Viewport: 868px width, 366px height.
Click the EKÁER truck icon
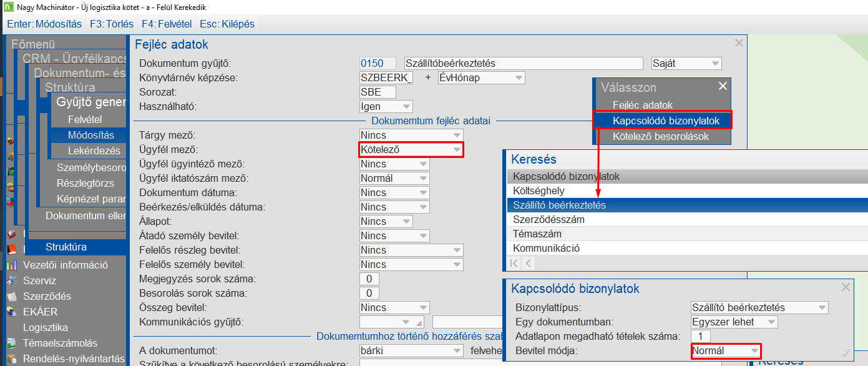pos(11,312)
